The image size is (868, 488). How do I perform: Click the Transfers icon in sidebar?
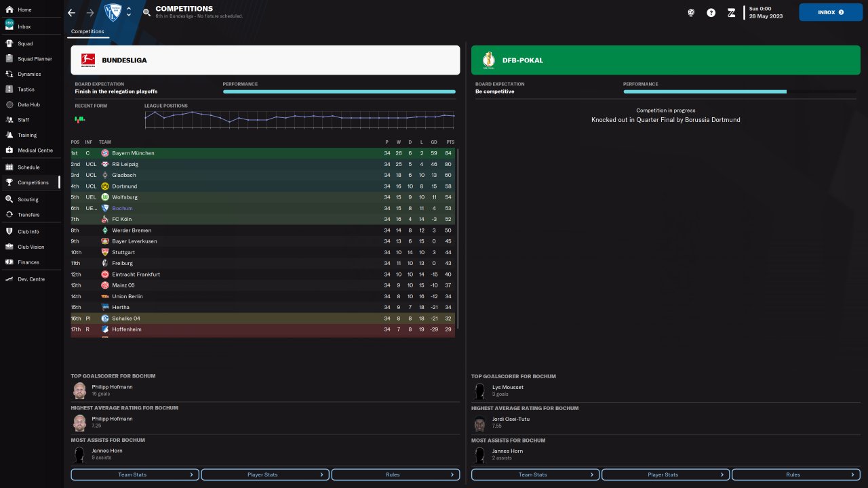9,214
